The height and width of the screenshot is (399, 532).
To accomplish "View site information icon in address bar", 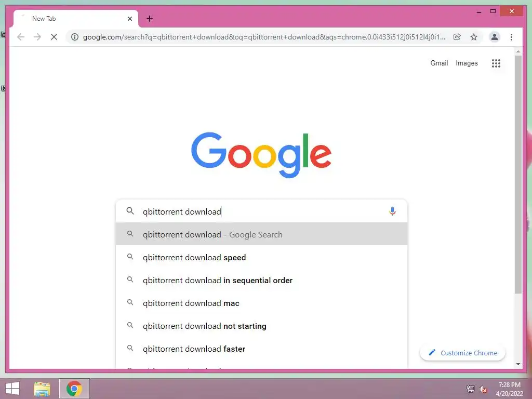I will [x=75, y=37].
